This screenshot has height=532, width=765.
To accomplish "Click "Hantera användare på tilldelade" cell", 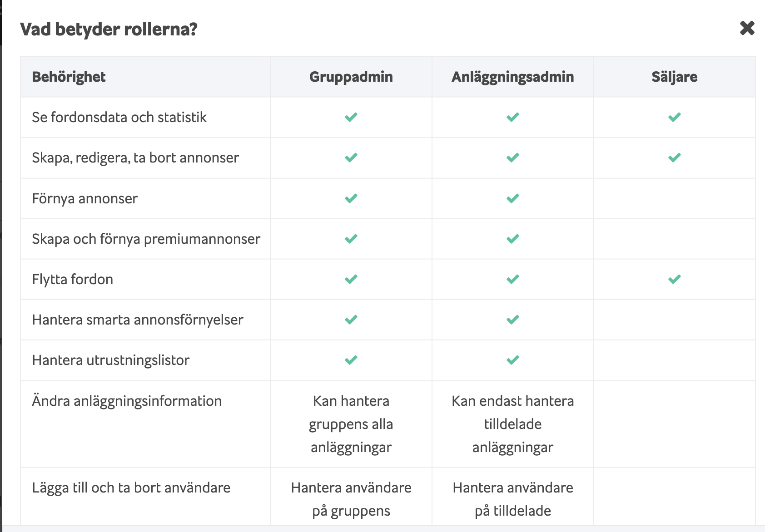I will [512, 498].
